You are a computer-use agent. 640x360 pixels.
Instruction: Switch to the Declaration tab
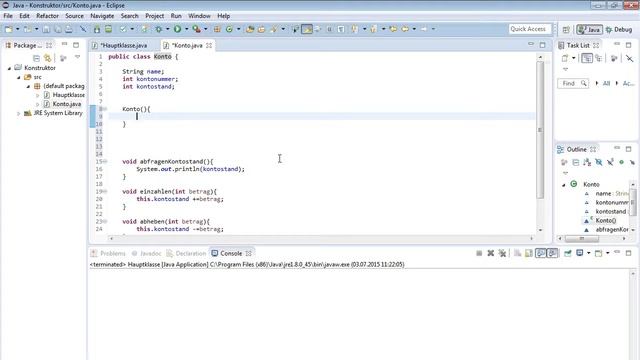point(187,253)
